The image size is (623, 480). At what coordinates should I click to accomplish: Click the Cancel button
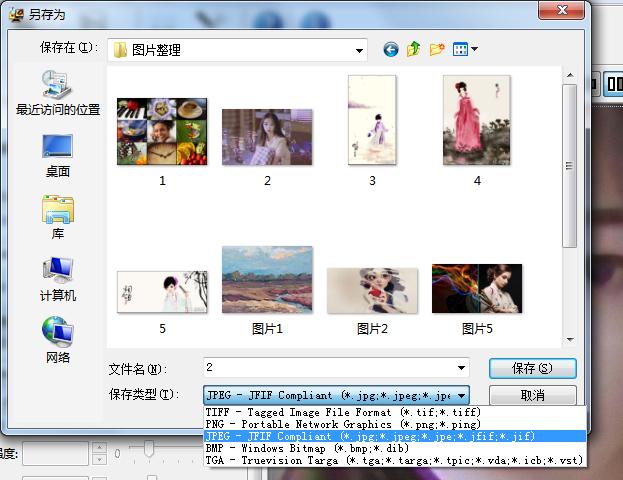tap(532, 395)
